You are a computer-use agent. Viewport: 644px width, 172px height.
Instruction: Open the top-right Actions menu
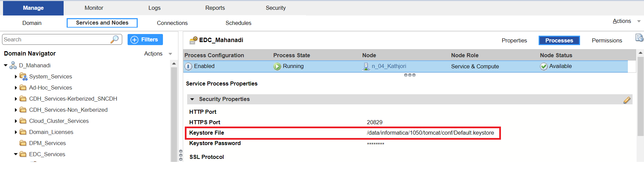(x=626, y=21)
